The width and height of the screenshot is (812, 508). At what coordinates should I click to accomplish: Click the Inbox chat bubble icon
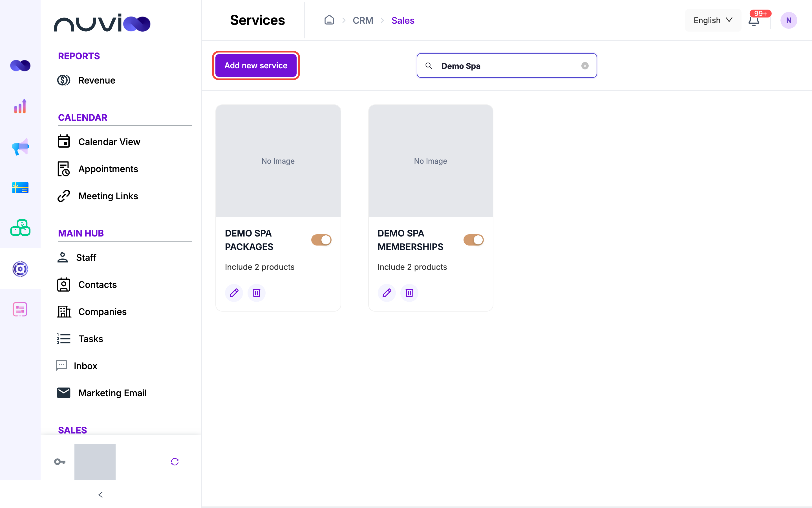click(61, 365)
